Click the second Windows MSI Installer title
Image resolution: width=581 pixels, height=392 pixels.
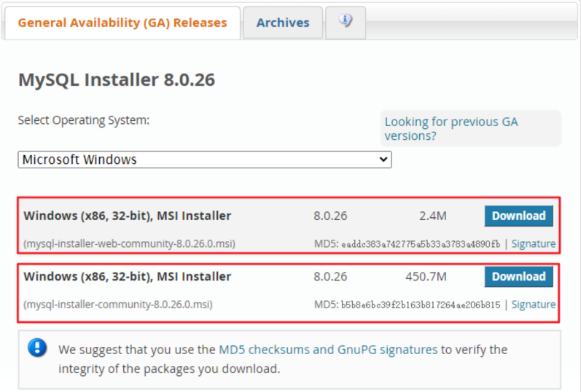(128, 277)
